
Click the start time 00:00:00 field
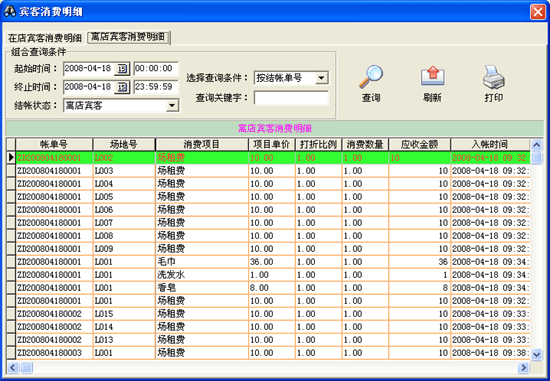point(156,68)
